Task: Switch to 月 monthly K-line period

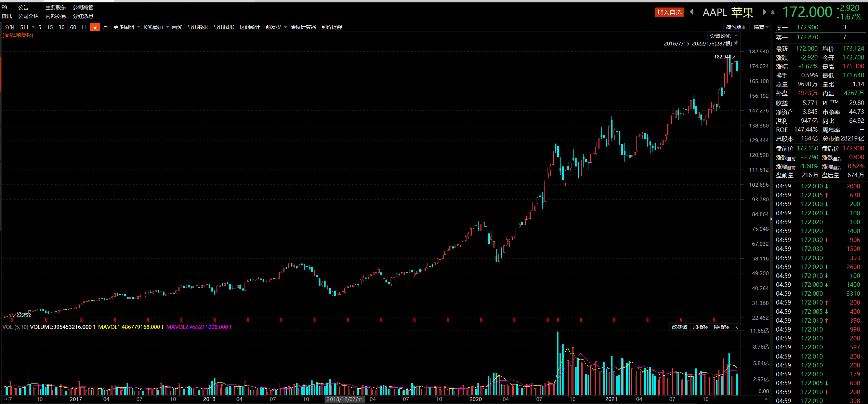Action: [x=105, y=27]
